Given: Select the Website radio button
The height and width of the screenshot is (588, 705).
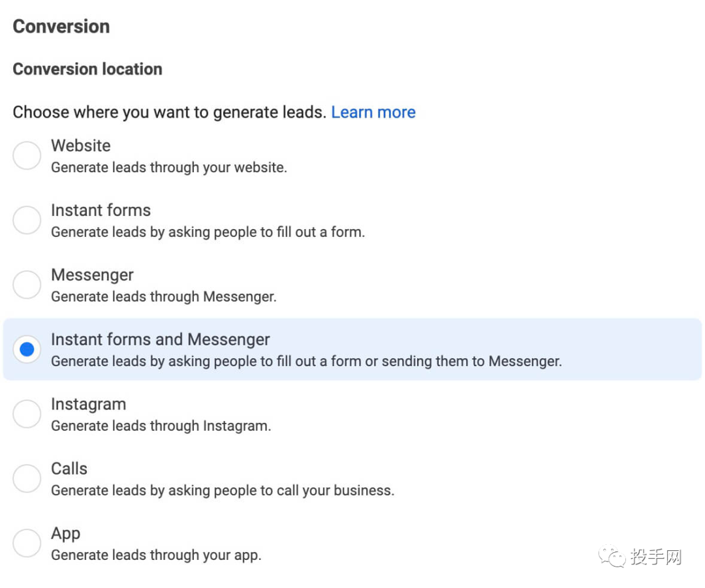Looking at the screenshot, I should [x=27, y=156].
